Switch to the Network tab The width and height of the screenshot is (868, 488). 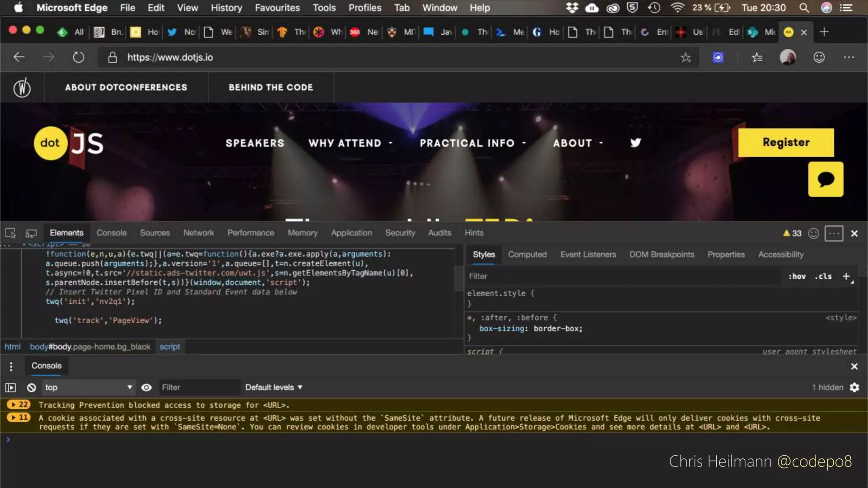(x=198, y=233)
